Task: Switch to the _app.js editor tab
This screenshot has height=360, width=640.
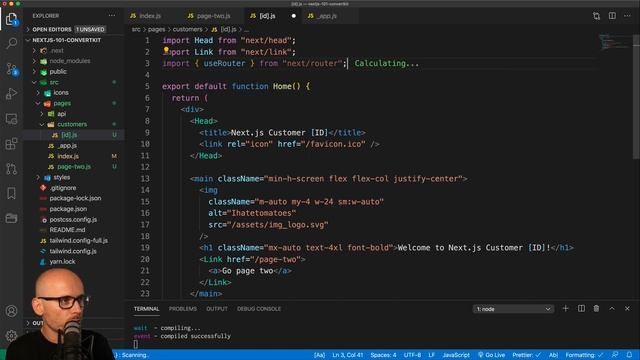Action: pyautogui.click(x=327, y=16)
